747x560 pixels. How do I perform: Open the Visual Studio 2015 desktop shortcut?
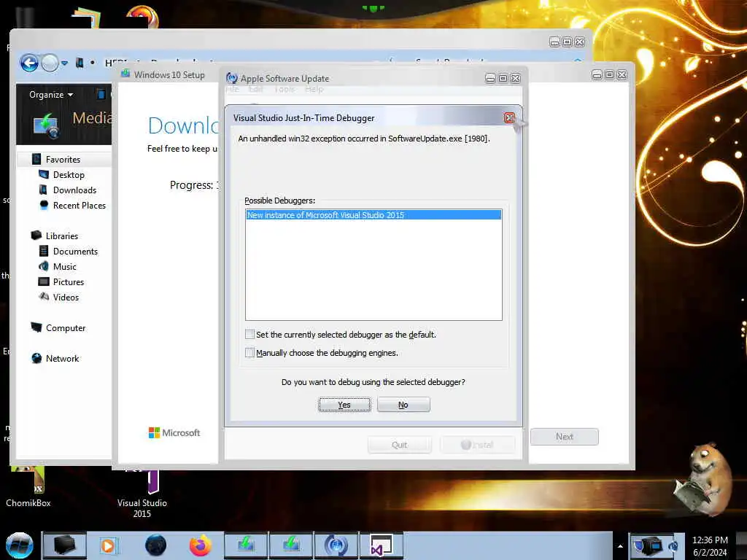tap(142, 494)
